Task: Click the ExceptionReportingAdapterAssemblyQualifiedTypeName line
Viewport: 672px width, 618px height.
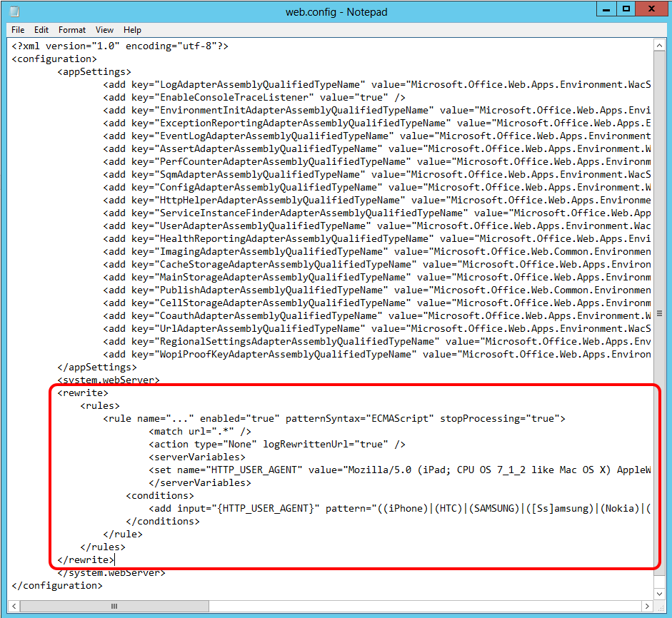Action: coord(377,123)
